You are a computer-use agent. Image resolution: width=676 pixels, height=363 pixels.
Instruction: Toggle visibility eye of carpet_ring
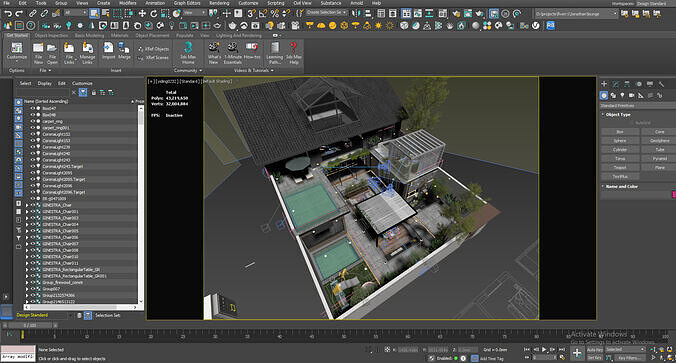click(x=33, y=121)
